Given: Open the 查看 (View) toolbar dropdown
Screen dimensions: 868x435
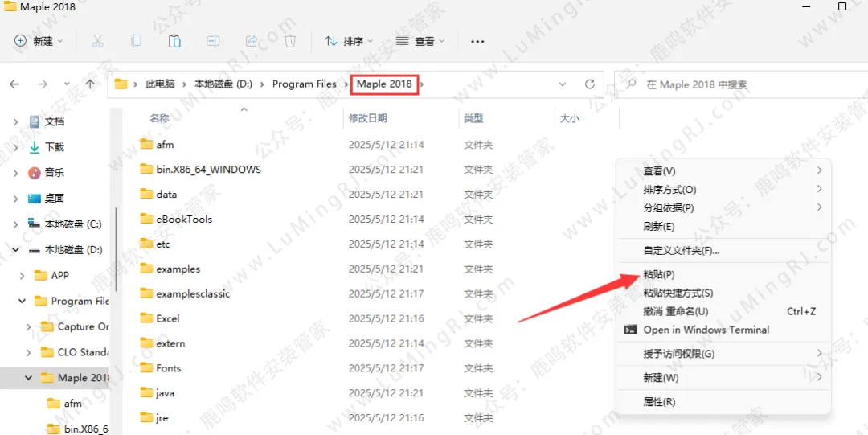Looking at the screenshot, I should click(420, 41).
